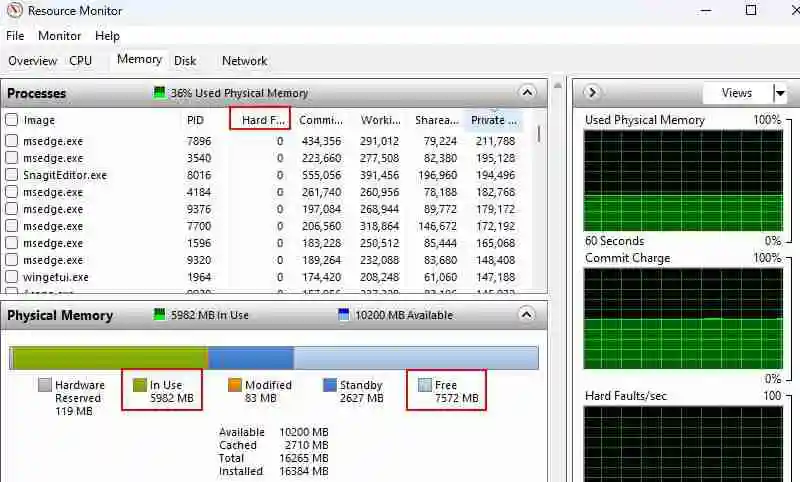Image resolution: width=800 pixels, height=482 pixels.
Task: Switch to the CPU tab
Action: tap(81, 61)
